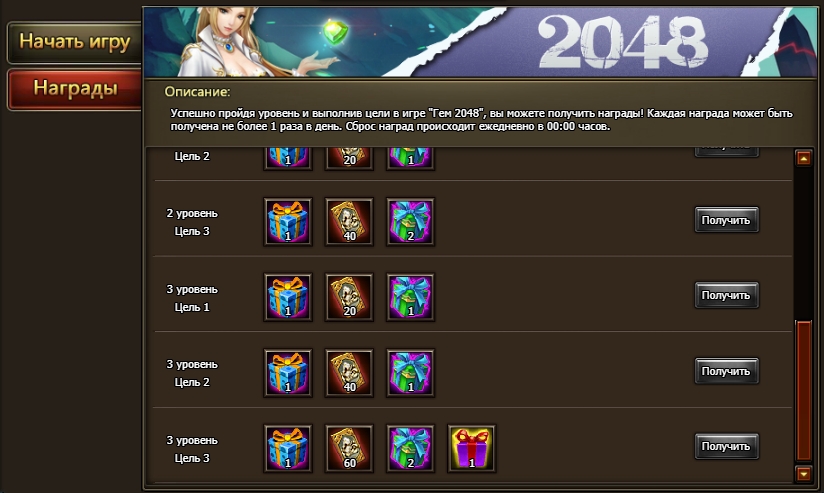This screenshot has height=493, width=824.
Task: Click the green gift box showing 2 in the 2 уровень Цель 3 row
Action: pos(410,222)
